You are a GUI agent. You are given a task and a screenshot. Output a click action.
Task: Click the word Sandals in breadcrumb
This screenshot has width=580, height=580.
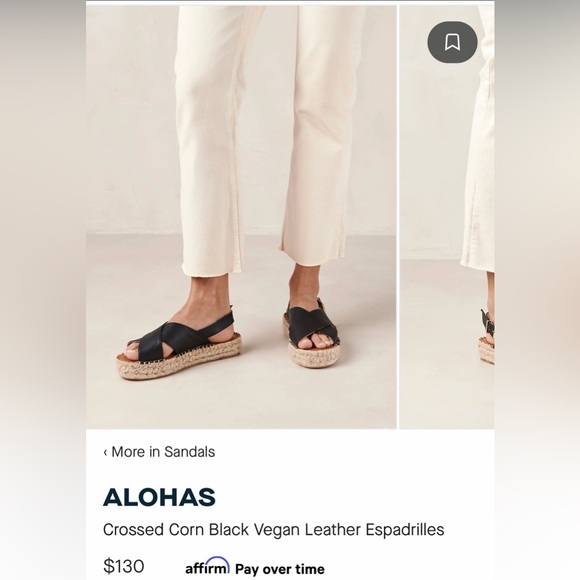[x=189, y=452]
